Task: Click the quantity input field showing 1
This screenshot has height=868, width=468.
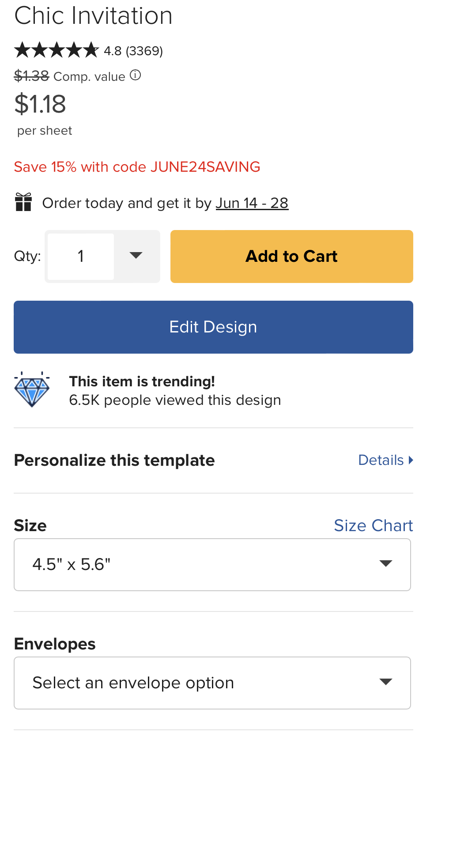Action: [81, 257]
